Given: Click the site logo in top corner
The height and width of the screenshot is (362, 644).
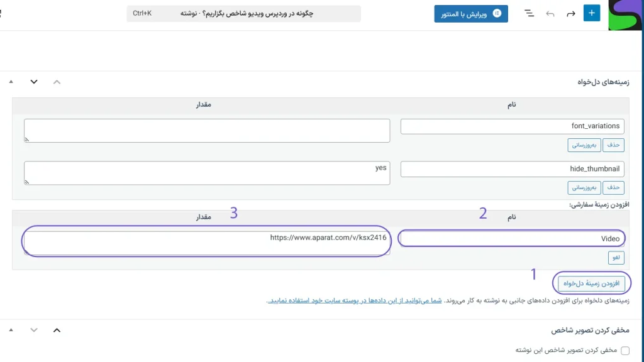Looking at the screenshot, I should click(x=625, y=15).
